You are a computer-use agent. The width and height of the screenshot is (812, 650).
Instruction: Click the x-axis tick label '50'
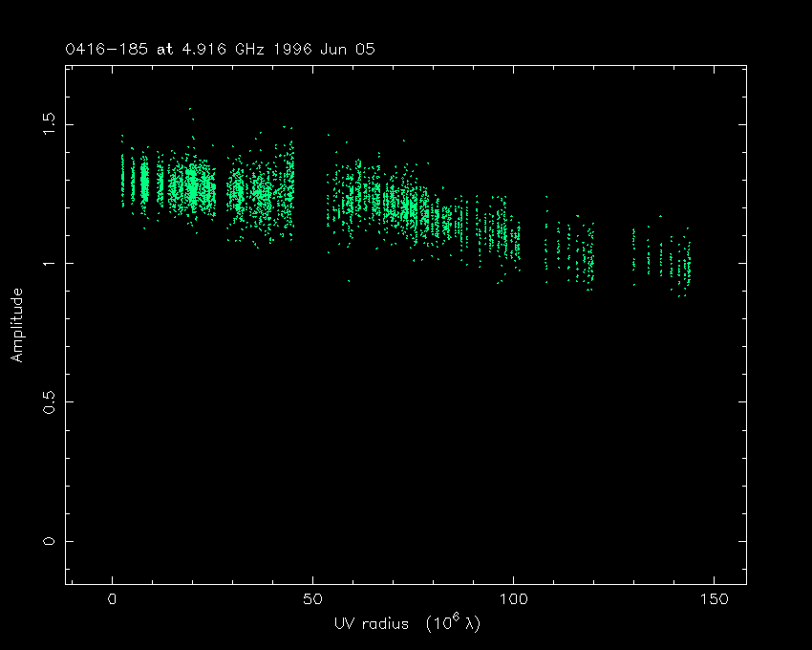tap(312, 599)
